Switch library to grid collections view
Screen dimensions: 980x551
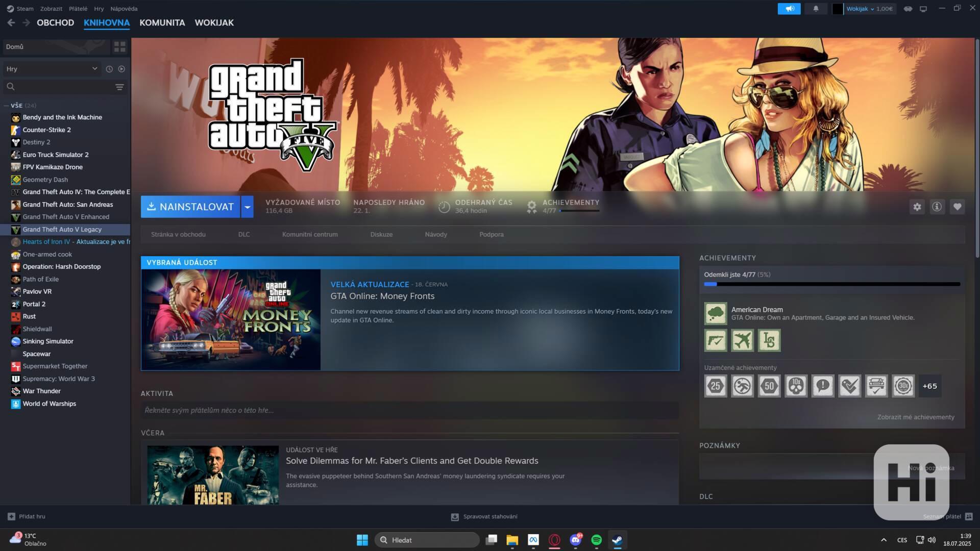120,47
